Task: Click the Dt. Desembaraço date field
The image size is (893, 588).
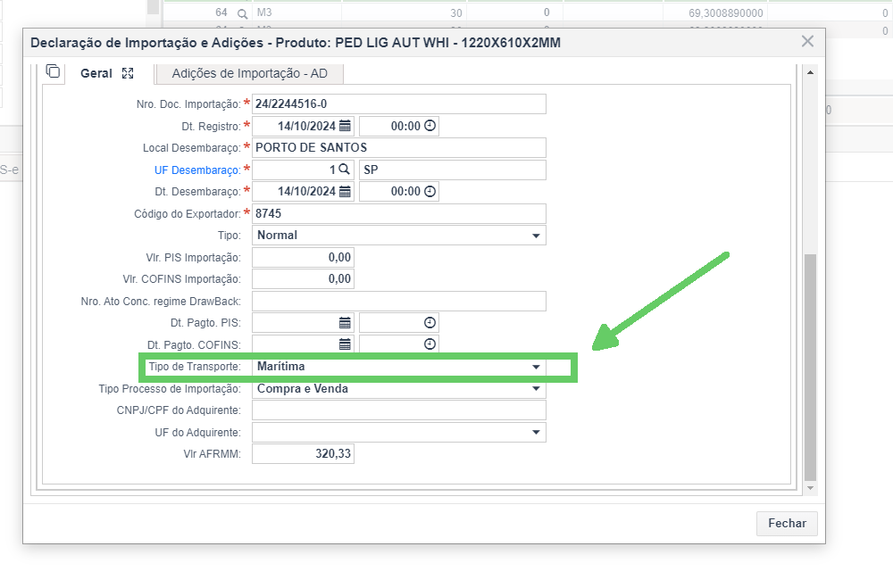Action: click(x=303, y=191)
